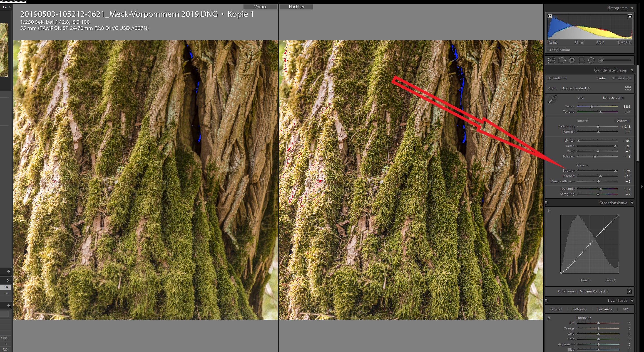The image size is (644, 352).
Task: Click the Rot luminance slider handle
Action: click(x=598, y=323)
